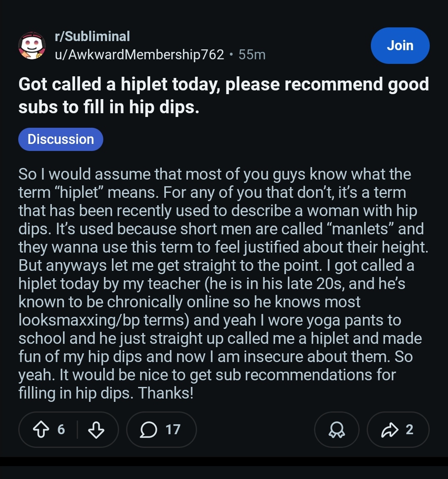Upvote the hiplet post
Viewport: 448px width, 479px height.
[x=41, y=430]
